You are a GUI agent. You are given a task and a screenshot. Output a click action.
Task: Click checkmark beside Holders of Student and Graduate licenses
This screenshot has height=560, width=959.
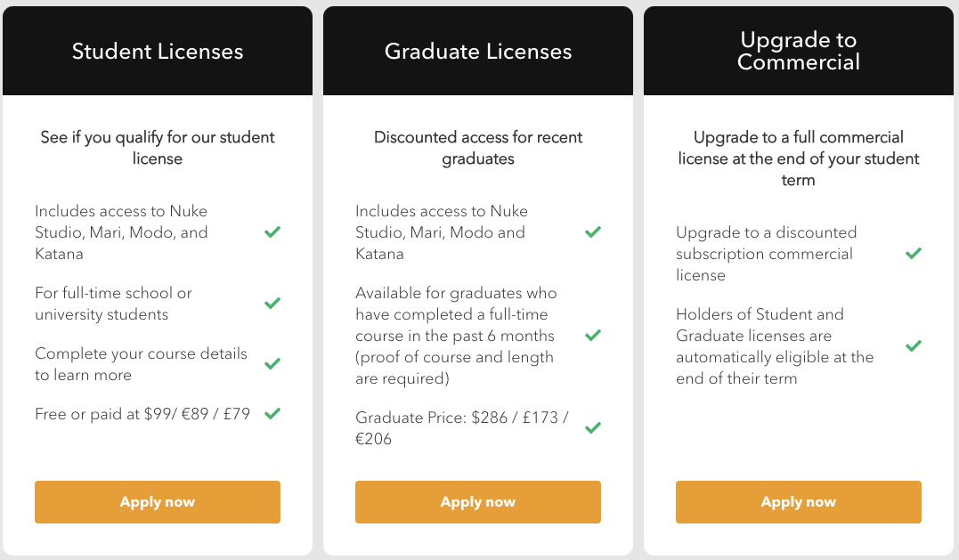pos(913,346)
